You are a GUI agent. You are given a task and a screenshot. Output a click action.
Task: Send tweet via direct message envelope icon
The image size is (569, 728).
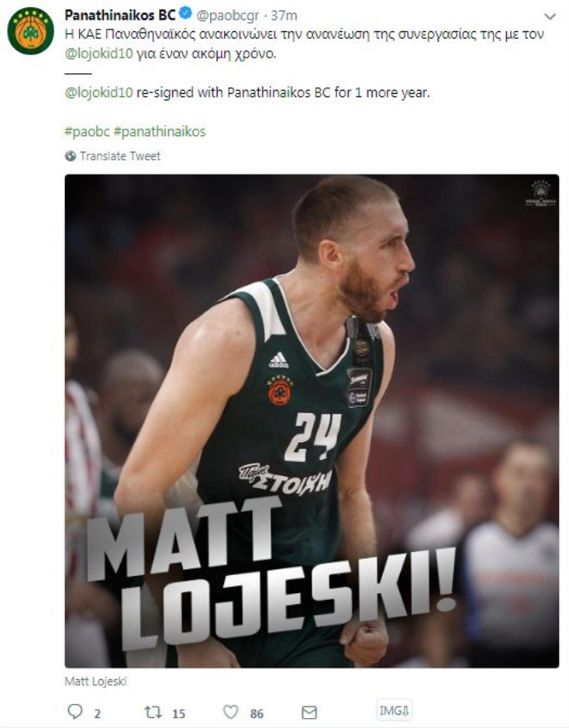tap(309, 713)
